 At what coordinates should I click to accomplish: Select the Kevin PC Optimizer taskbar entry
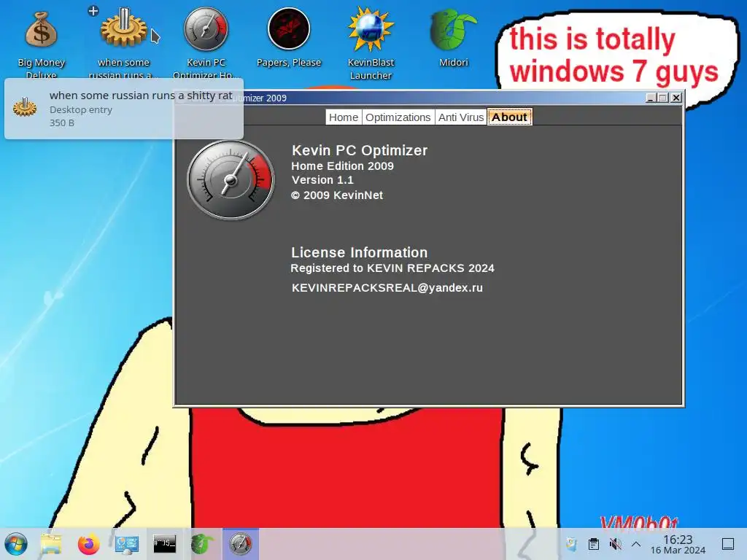coord(241,544)
